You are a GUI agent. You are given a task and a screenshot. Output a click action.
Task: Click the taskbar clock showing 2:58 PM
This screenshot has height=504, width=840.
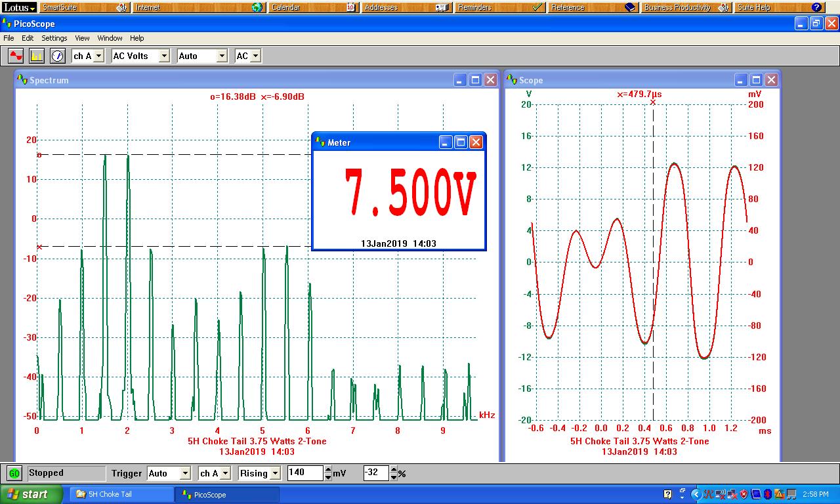click(816, 494)
